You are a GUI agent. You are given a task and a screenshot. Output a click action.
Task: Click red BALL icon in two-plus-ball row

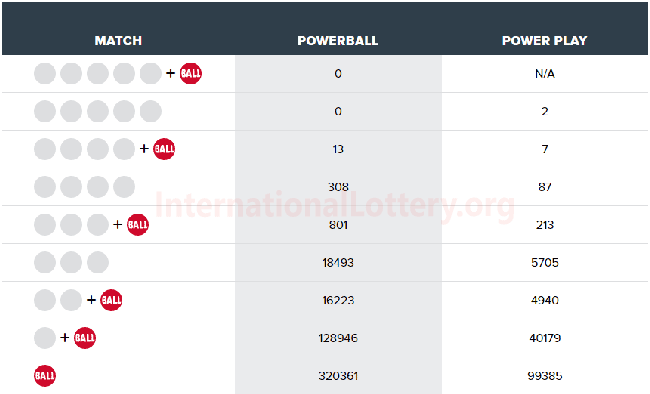(111, 300)
